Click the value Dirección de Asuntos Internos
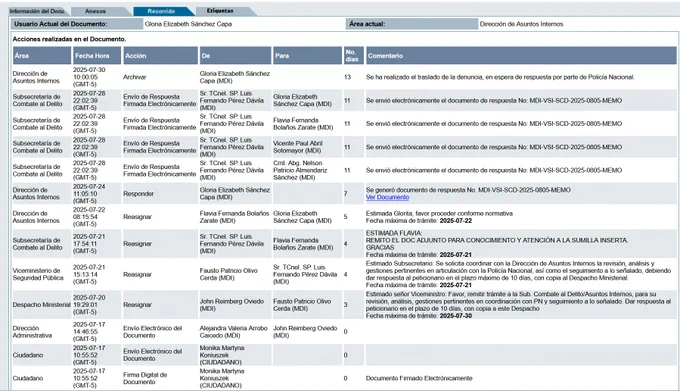The width and height of the screenshot is (680, 391). (x=521, y=24)
